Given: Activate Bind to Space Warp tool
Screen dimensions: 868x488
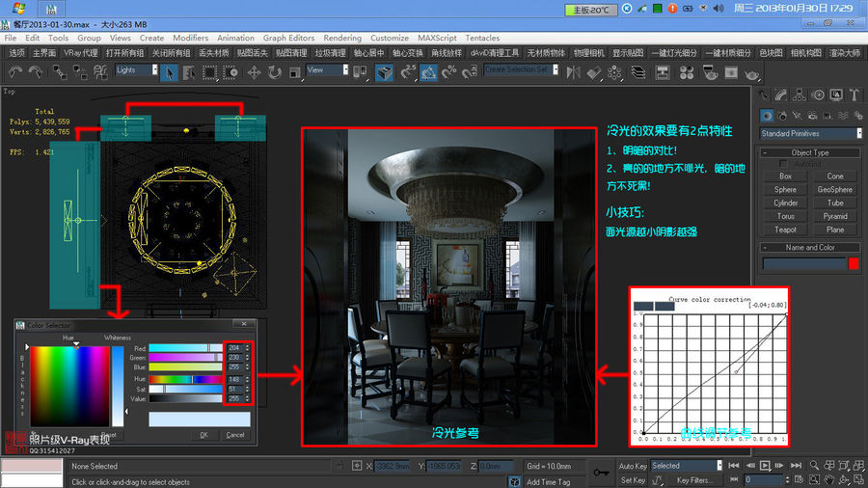Looking at the screenshot, I should [x=100, y=72].
